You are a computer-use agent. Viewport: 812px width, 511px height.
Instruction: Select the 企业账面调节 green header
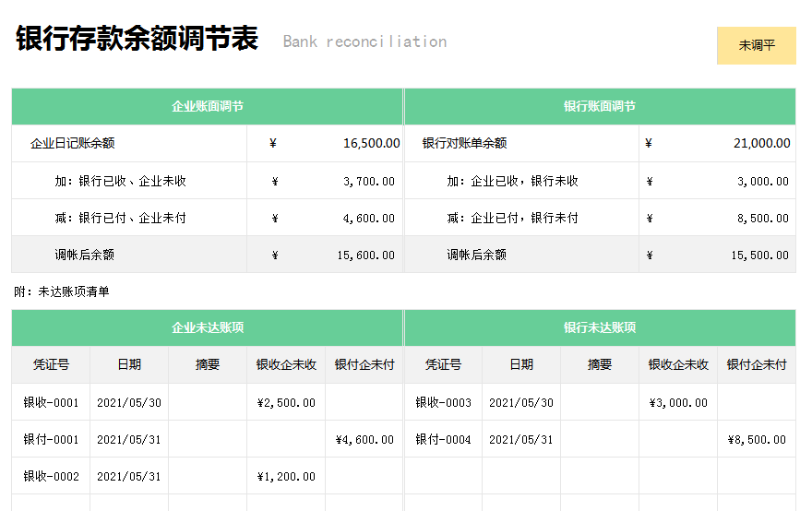point(208,106)
